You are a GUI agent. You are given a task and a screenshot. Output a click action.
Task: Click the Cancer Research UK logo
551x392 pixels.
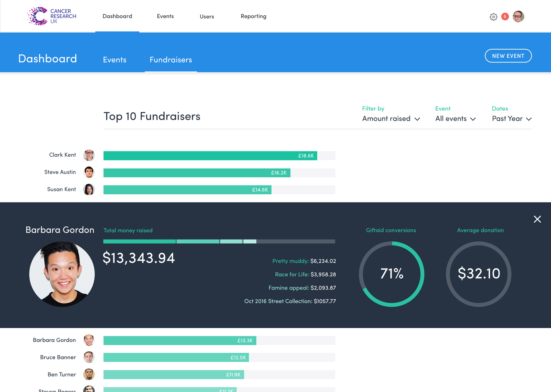(51, 16)
